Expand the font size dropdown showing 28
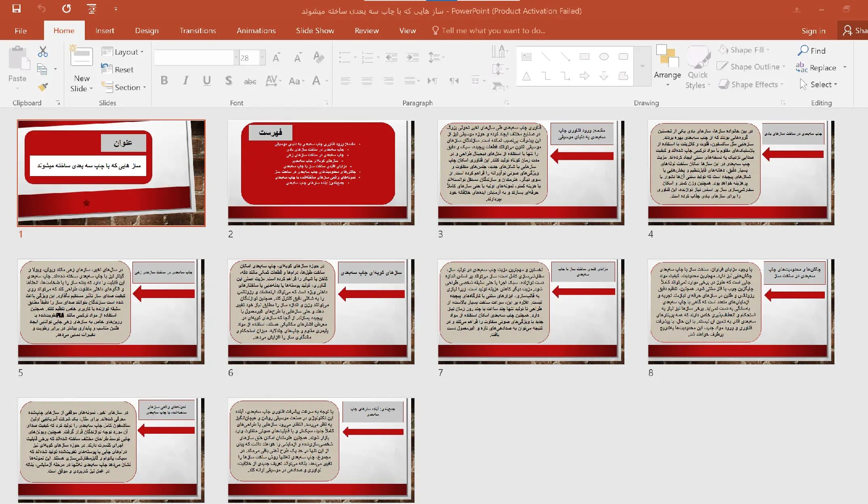 [x=262, y=58]
